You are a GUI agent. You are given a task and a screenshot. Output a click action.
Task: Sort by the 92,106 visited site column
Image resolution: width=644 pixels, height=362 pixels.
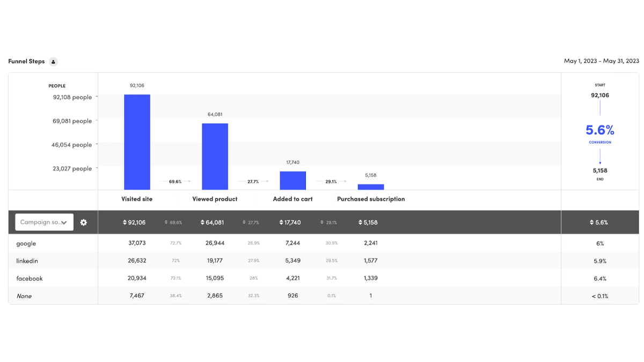point(134,222)
